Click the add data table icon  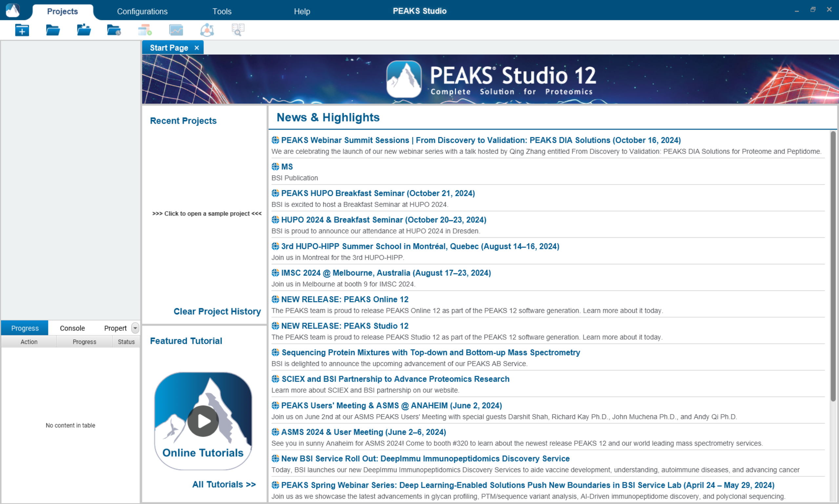tap(145, 30)
